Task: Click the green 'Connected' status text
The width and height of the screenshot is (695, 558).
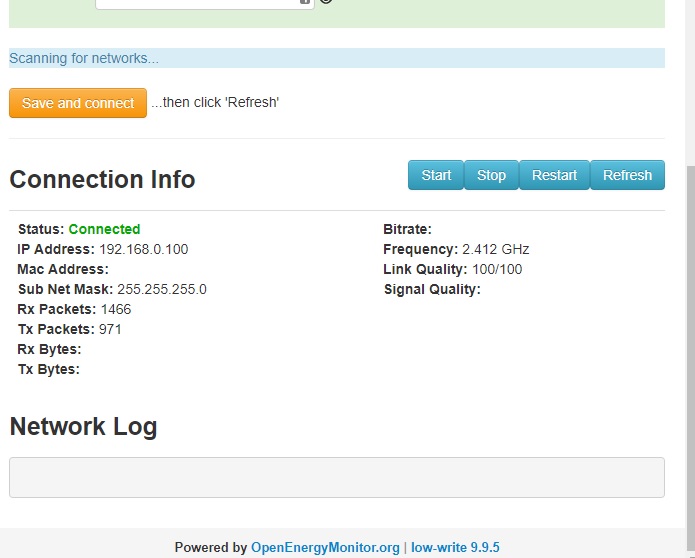Action: [104, 229]
